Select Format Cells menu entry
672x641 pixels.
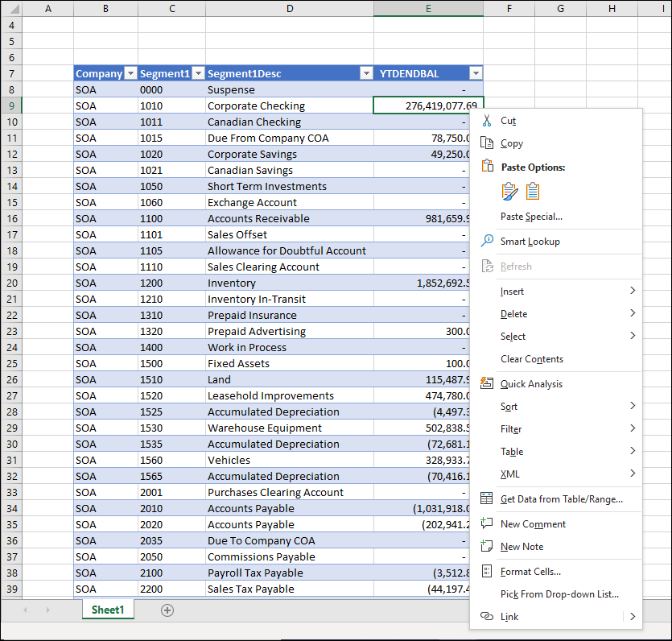tap(530, 572)
